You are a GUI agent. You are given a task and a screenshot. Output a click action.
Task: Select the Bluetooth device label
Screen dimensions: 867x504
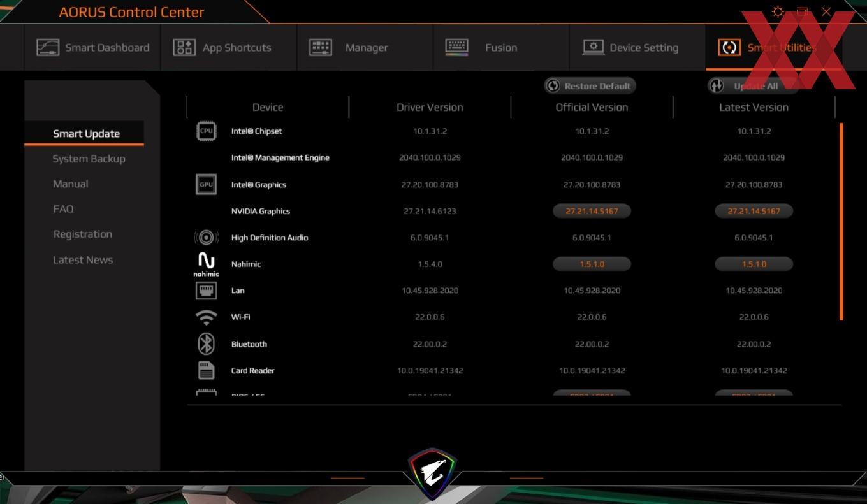pos(249,344)
